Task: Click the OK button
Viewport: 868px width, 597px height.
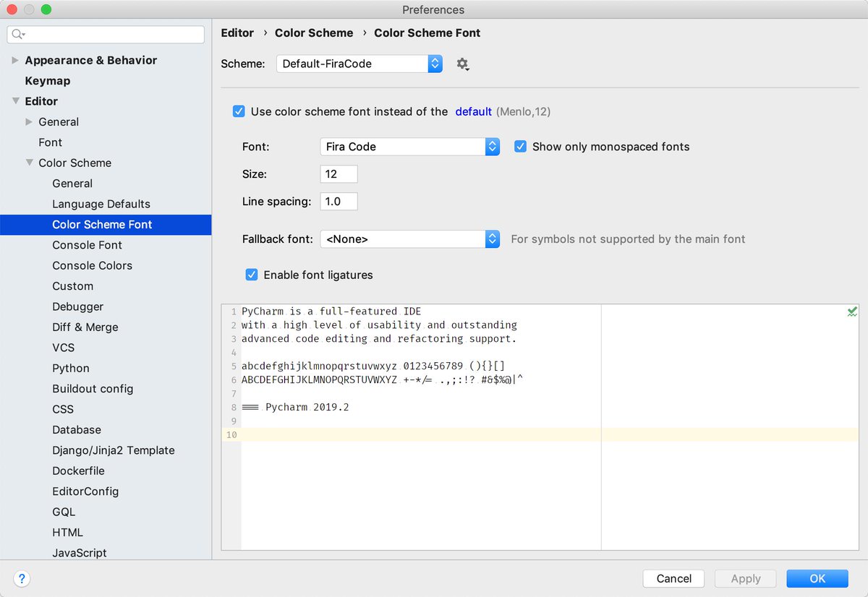Action: click(x=817, y=578)
